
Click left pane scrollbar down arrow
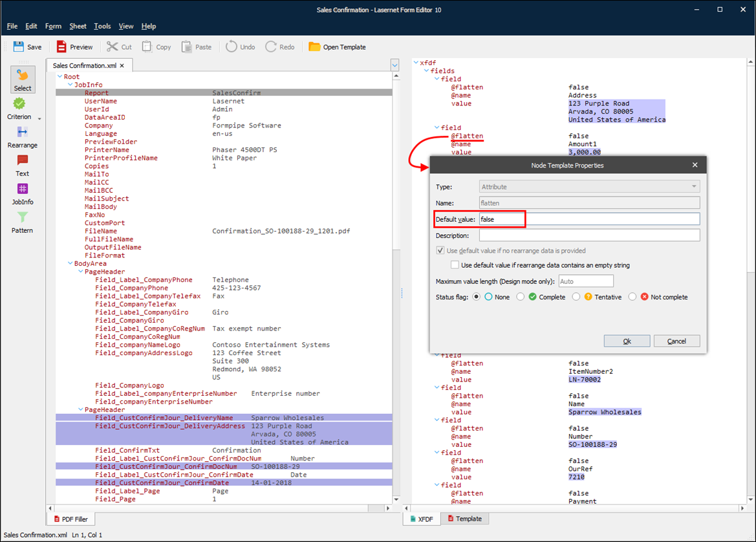[396, 499]
